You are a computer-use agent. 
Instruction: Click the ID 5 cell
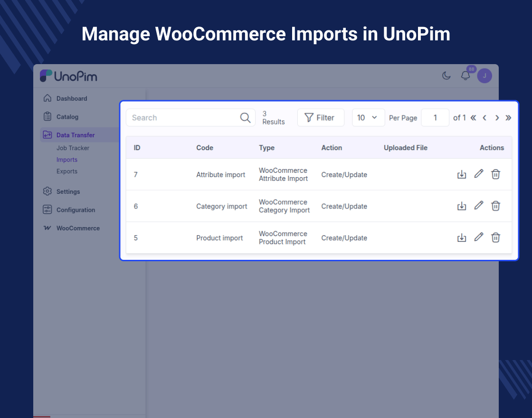click(136, 238)
